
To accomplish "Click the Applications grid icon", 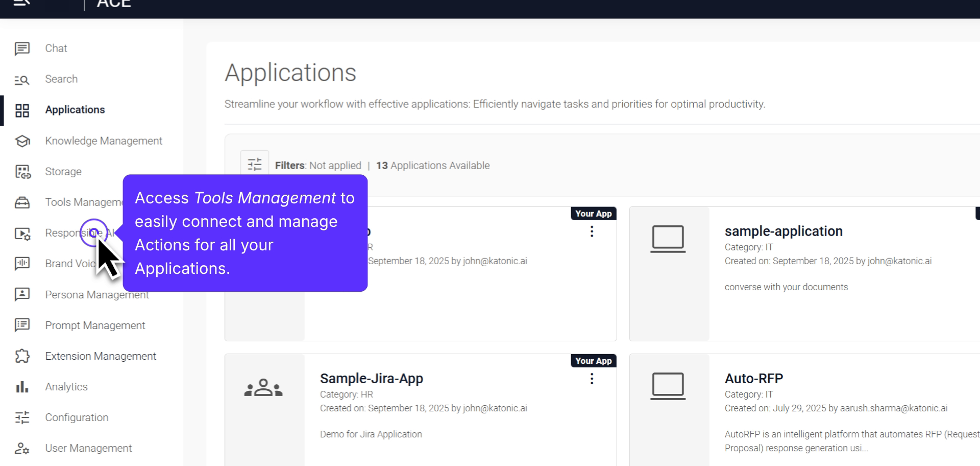I will [22, 110].
